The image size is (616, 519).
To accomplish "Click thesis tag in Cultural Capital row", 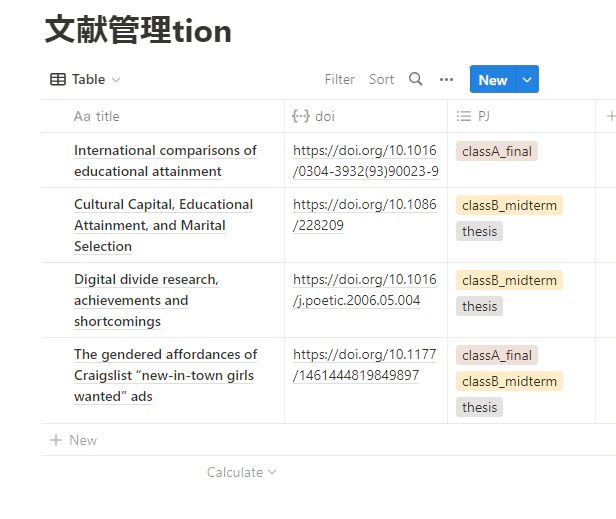I will tap(479, 231).
